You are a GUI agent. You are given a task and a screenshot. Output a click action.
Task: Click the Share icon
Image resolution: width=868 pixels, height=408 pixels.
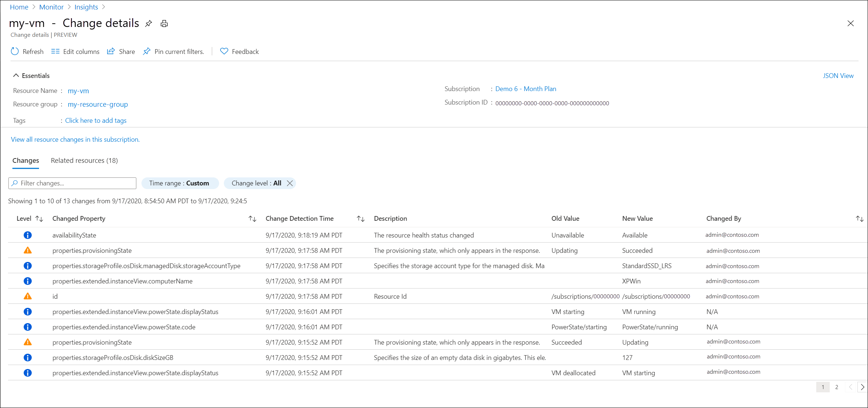pyautogui.click(x=111, y=51)
